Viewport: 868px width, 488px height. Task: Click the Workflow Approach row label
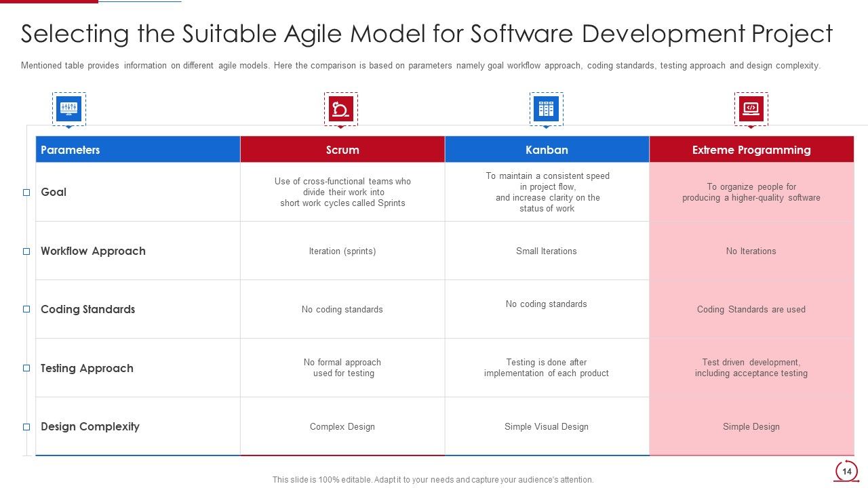pos(93,251)
